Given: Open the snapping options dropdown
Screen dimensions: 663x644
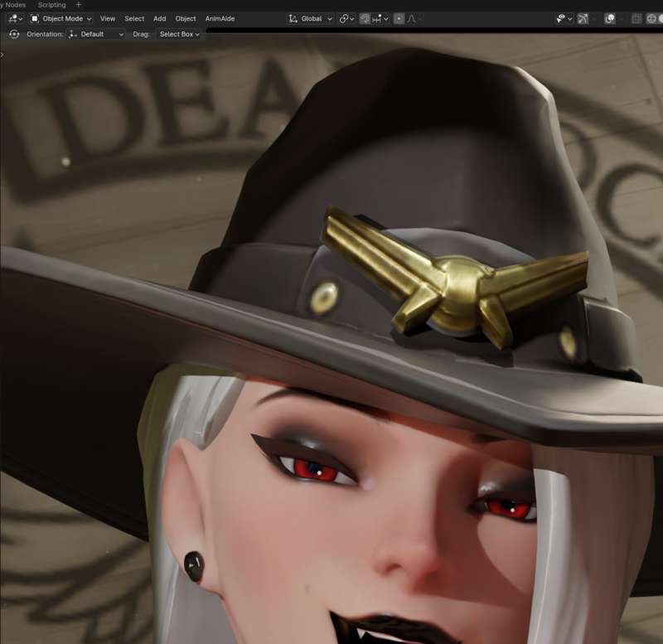Looking at the screenshot, I should [380, 18].
